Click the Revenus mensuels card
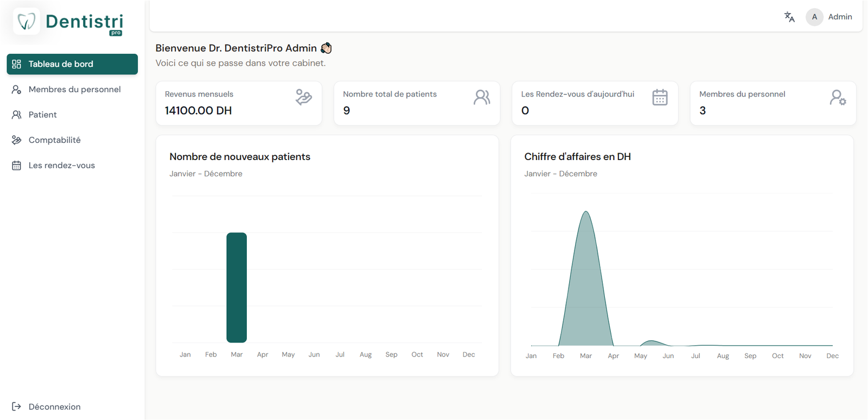This screenshot has width=868, height=420. click(x=239, y=103)
